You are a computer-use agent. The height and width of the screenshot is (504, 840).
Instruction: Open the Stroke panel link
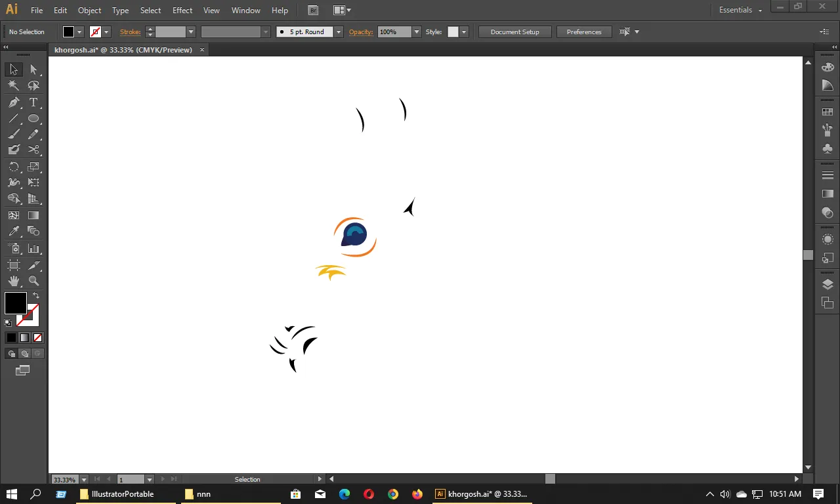coord(130,31)
